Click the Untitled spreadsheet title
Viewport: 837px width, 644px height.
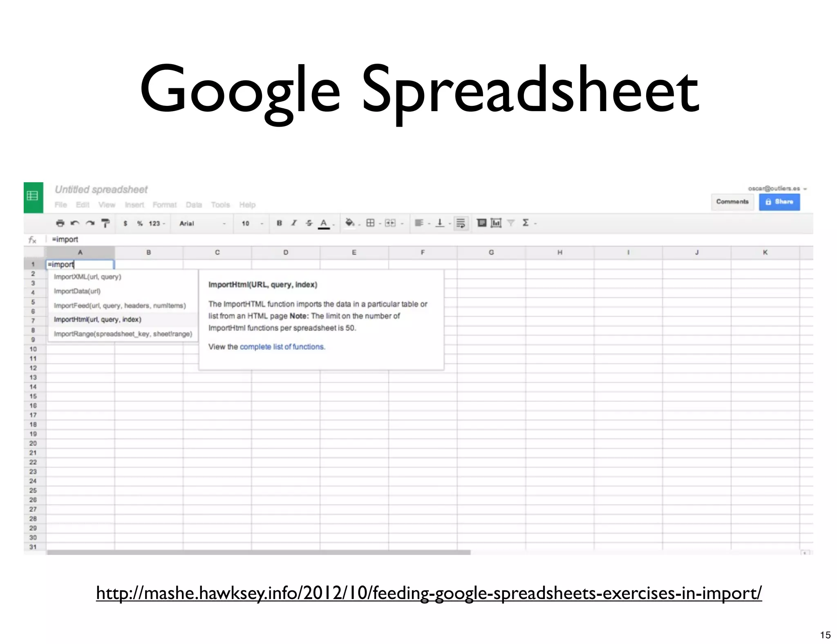pyautogui.click(x=101, y=190)
